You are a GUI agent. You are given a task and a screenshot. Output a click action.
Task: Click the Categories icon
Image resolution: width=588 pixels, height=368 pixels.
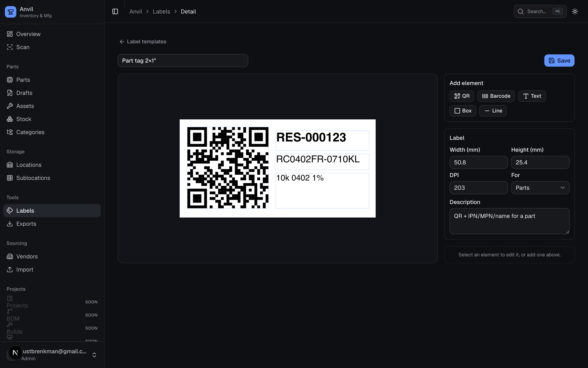click(10, 132)
